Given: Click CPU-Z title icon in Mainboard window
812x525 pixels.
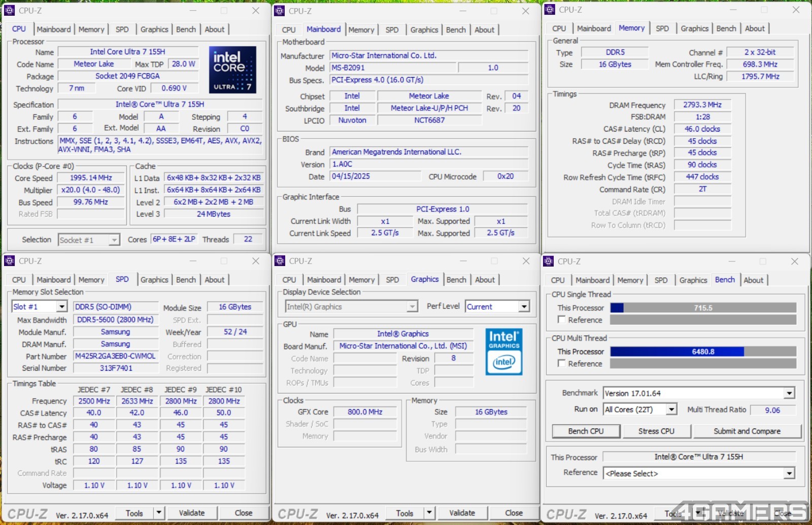Looking at the screenshot, I should (x=280, y=11).
